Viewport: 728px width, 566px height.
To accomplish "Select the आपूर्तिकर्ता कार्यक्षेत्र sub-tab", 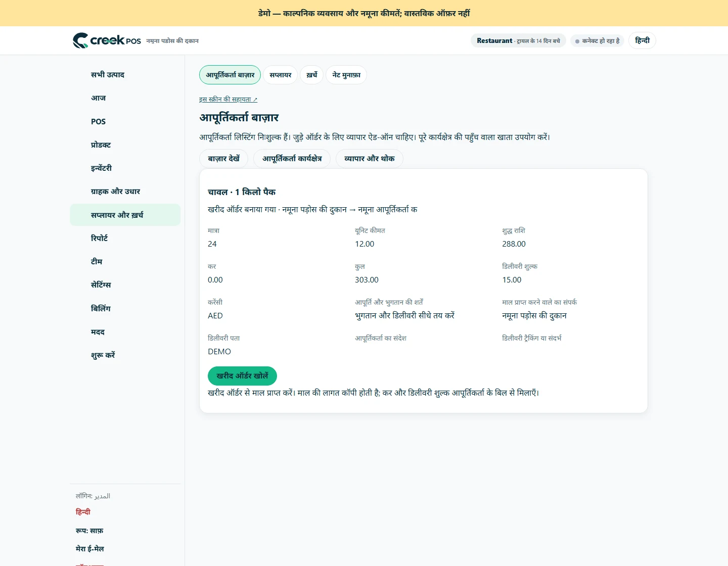I will 292,159.
